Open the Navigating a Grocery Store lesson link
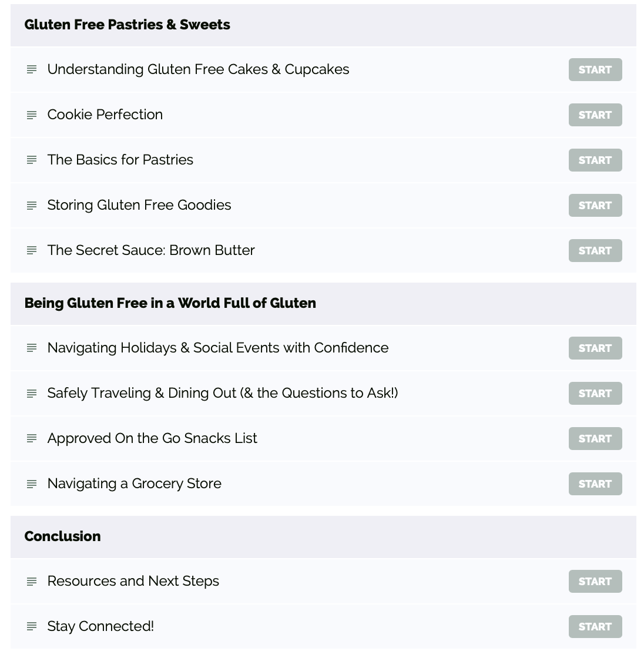The image size is (644, 658). coord(134,484)
